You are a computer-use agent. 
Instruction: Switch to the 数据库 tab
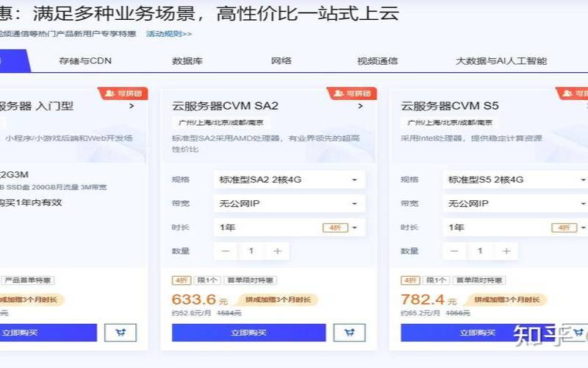(x=187, y=61)
